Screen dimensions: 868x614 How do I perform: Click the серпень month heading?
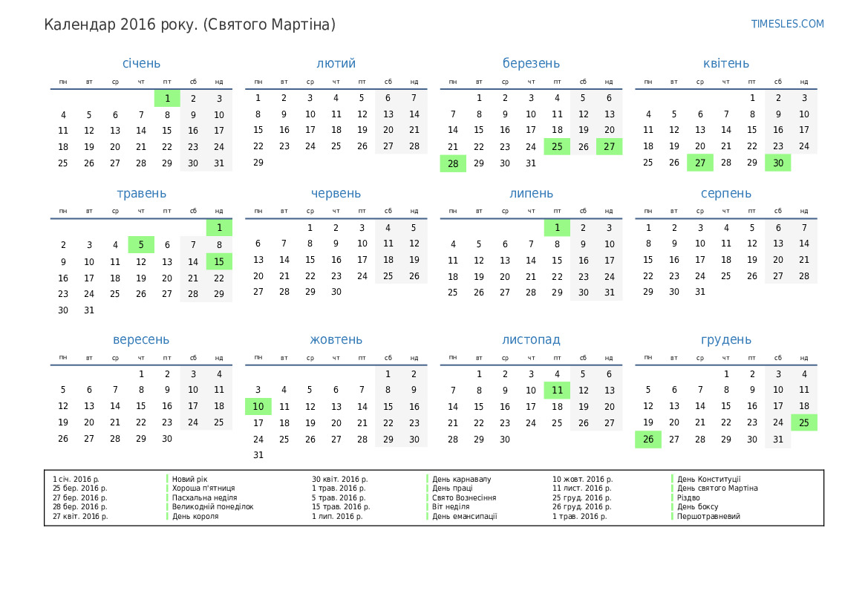point(725,194)
